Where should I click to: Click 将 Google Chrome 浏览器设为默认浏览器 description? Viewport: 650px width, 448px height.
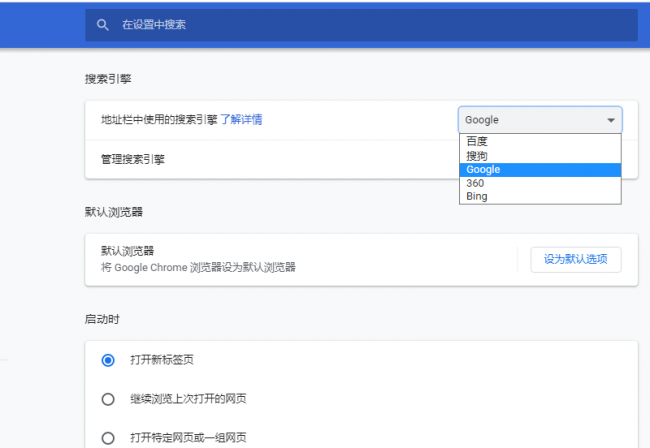(198, 267)
